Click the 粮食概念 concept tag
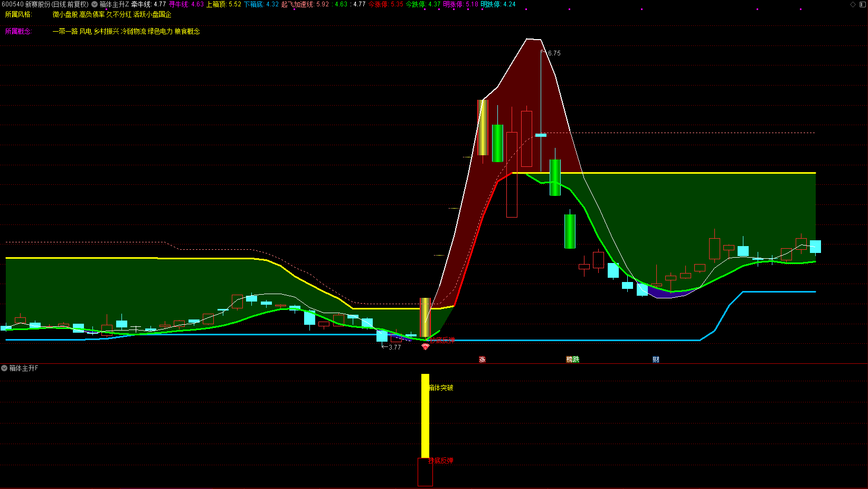This screenshot has width=868, height=489. point(187,32)
